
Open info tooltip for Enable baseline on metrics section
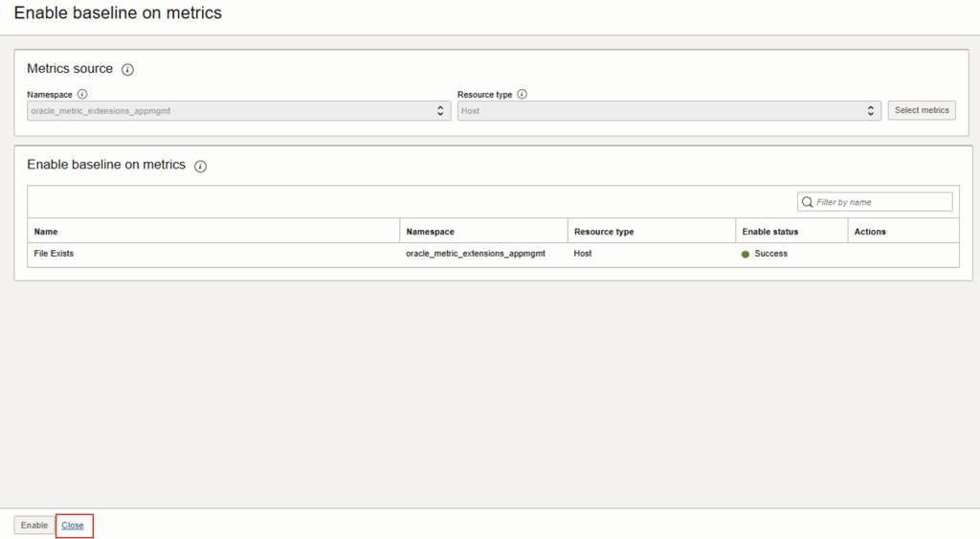200,166
